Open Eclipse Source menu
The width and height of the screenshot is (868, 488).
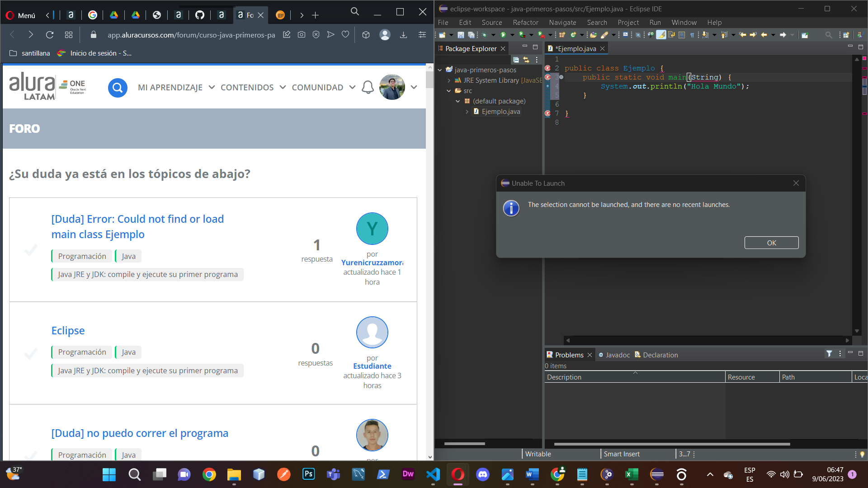coord(492,22)
